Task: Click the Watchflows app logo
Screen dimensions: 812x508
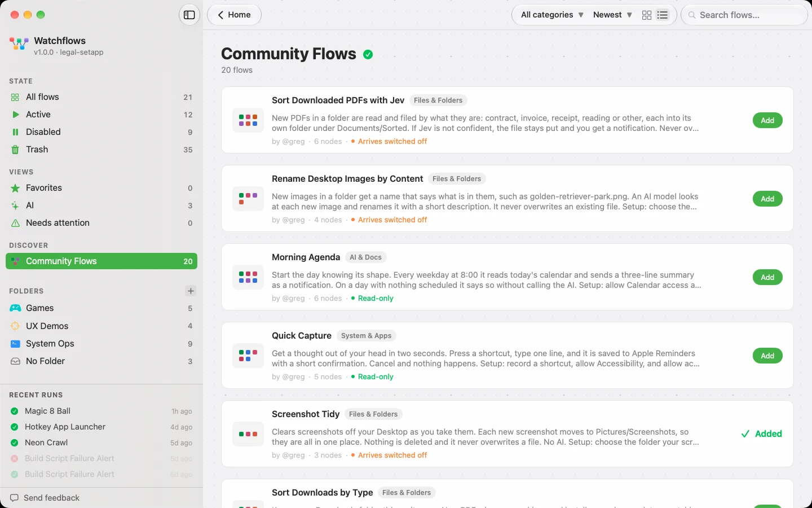Action: 19,44
